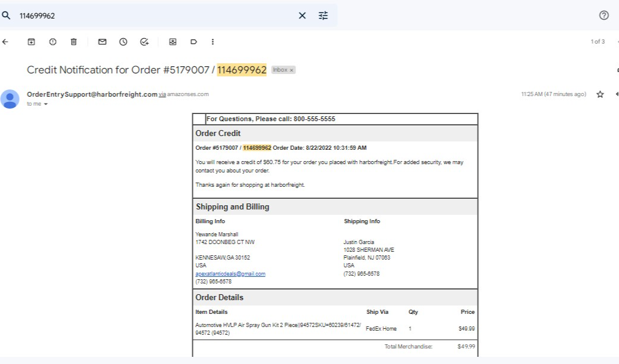Screen dimensions: 619x364
Task: Open the help question mark icon
Action: [x=603, y=16]
